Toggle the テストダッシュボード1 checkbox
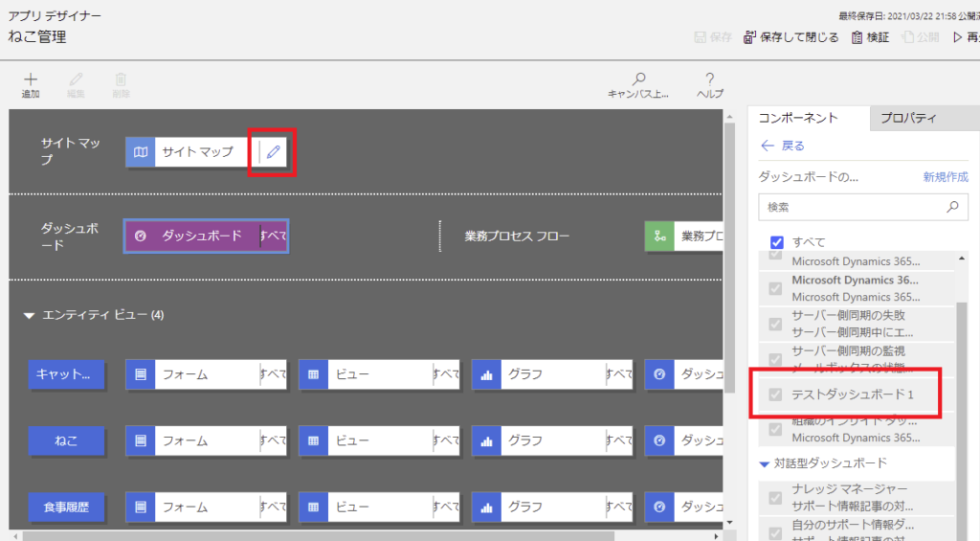 pos(775,394)
